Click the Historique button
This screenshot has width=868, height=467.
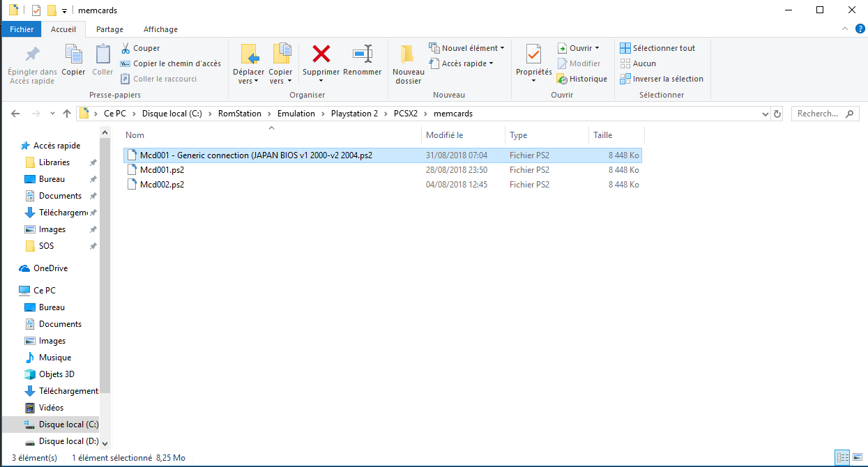582,79
